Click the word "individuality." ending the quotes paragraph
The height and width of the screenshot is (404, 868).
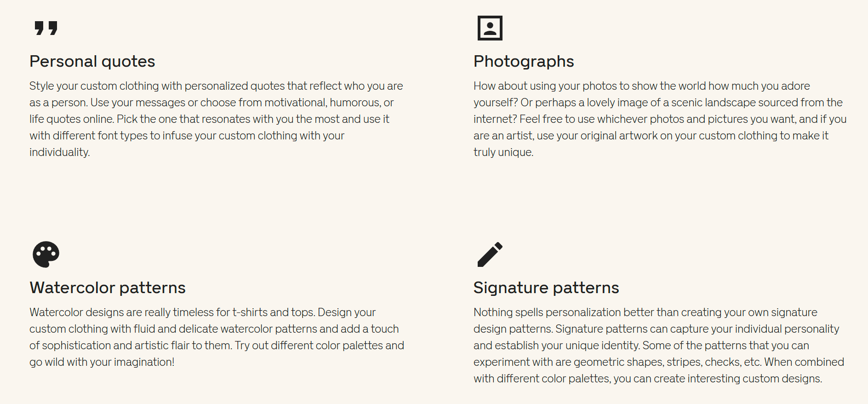point(59,152)
